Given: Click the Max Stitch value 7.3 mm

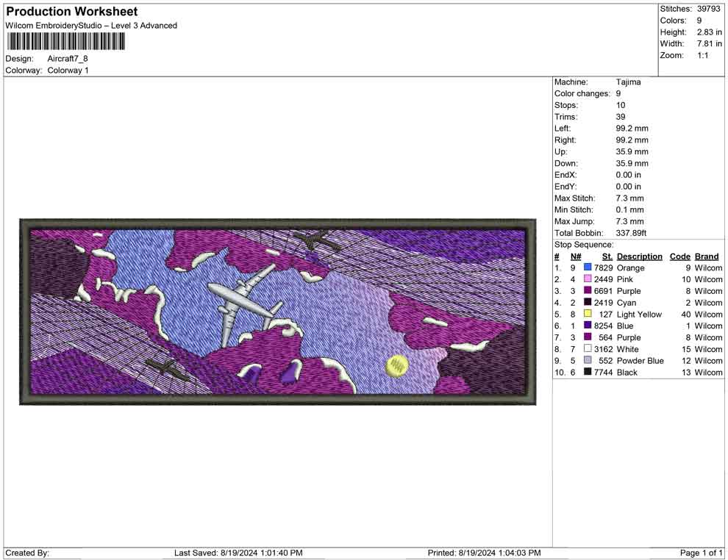Looking at the screenshot, I should pyautogui.click(x=630, y=198).
